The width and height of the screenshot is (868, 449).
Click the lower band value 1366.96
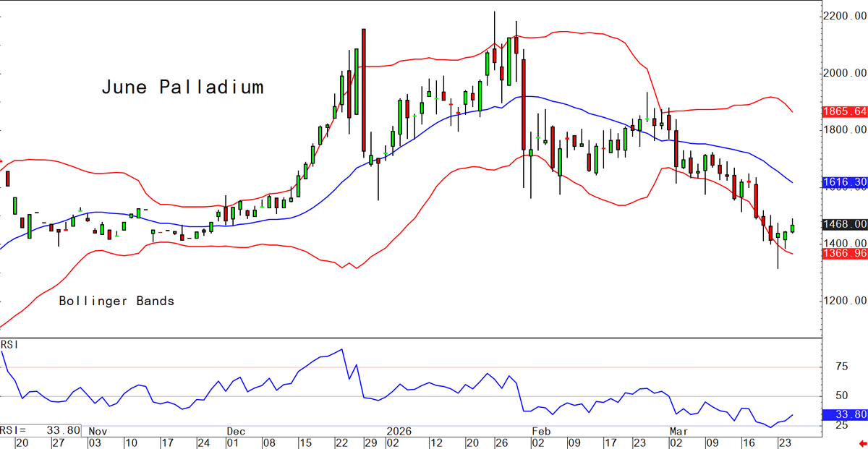click(845, 253)
